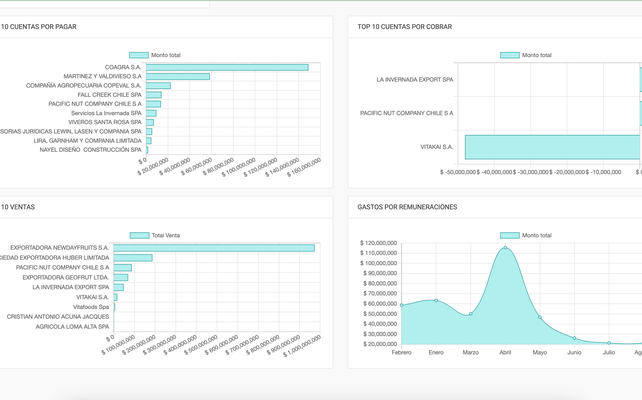
Task: Select the MARTINEZ Y VALDIVIESO S.A bar
Action: (x=177, y=76)
